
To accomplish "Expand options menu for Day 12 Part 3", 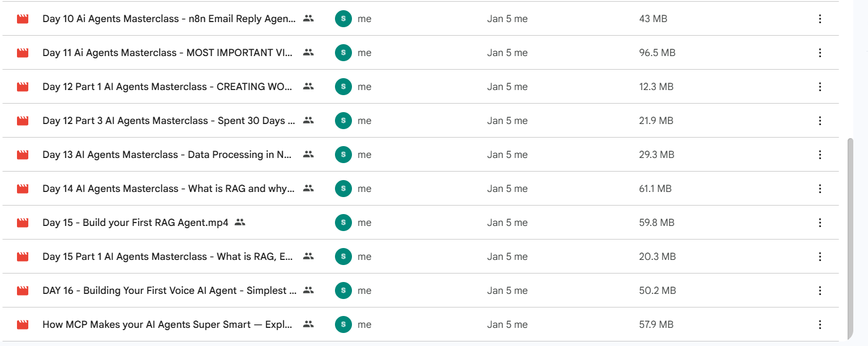I will (x=820, y=121).
